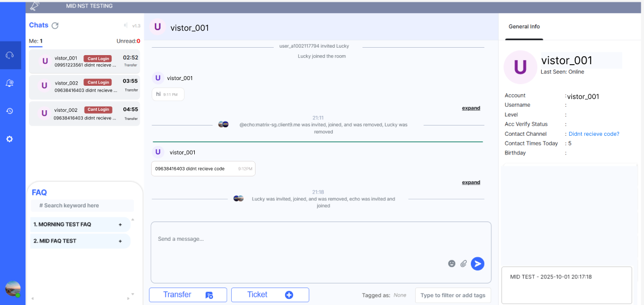Click the Transfer button

coord(188,295)
